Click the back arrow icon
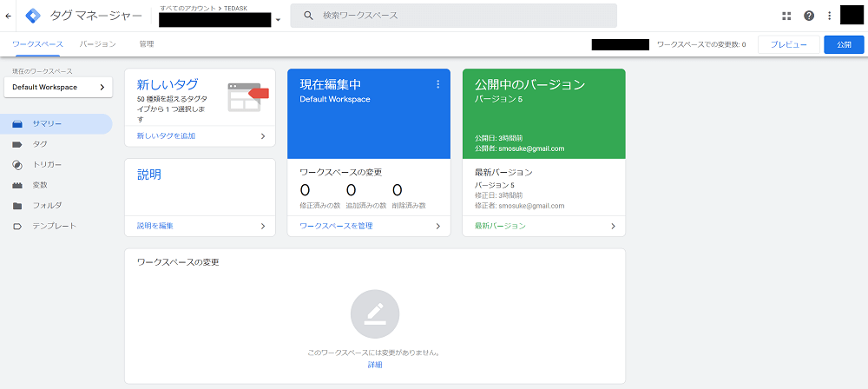868x389 pixels. click(9, 16)
